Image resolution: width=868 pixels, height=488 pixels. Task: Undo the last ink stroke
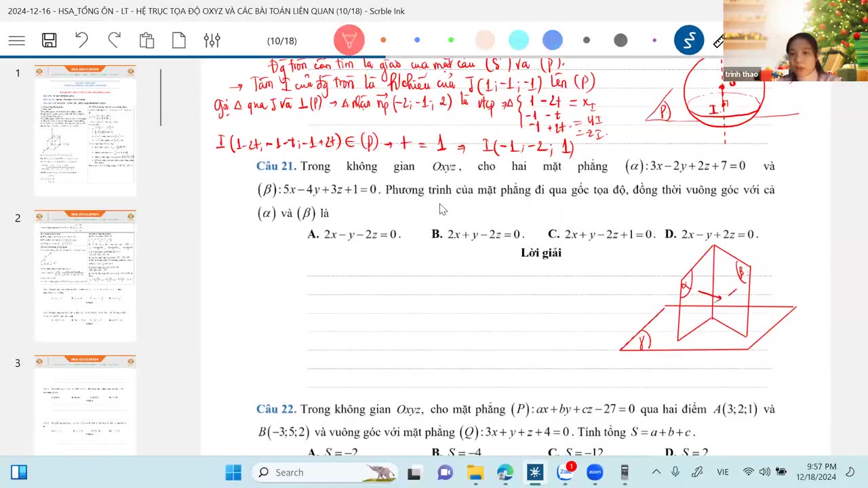(81, 41)
